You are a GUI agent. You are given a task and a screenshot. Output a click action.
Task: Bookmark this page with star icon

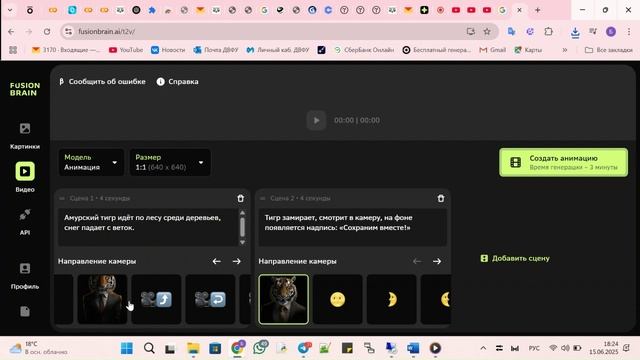tap(487, 31)
